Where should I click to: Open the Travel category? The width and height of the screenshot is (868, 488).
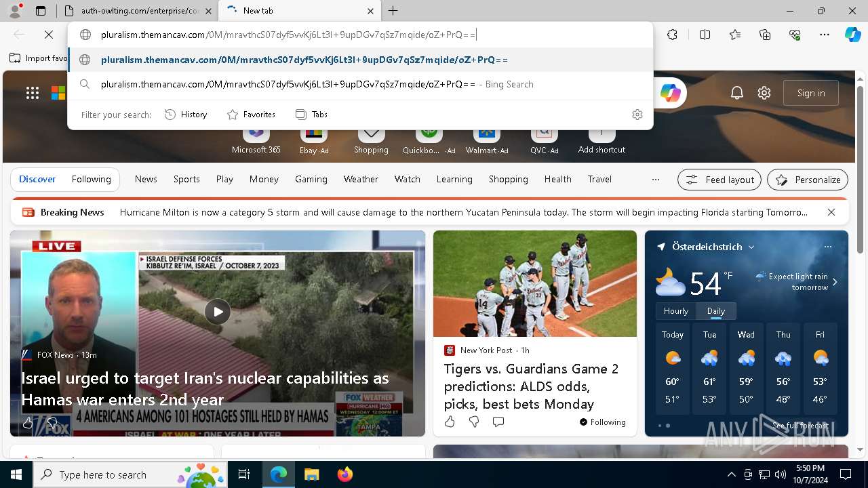599,180
